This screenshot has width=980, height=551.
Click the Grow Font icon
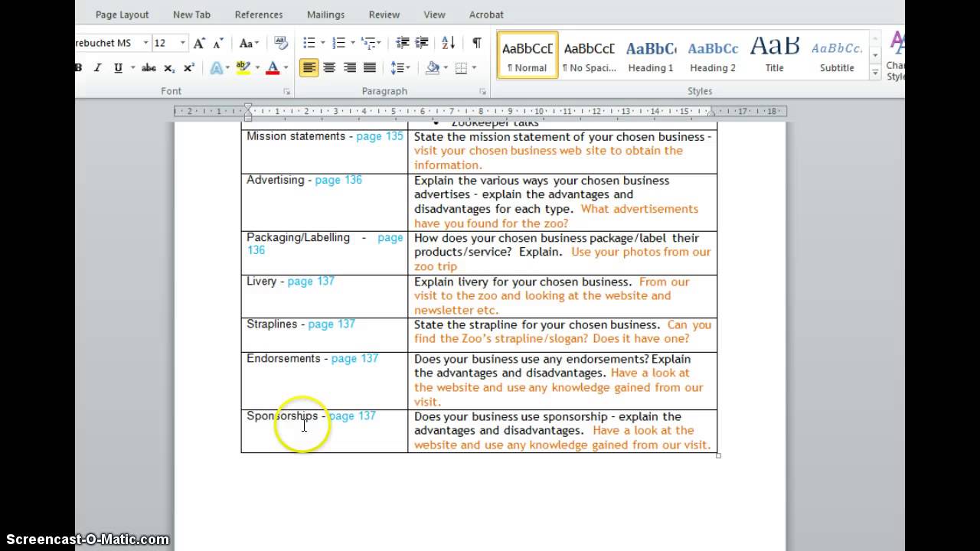pyautogui.click(x=199, y=43)
